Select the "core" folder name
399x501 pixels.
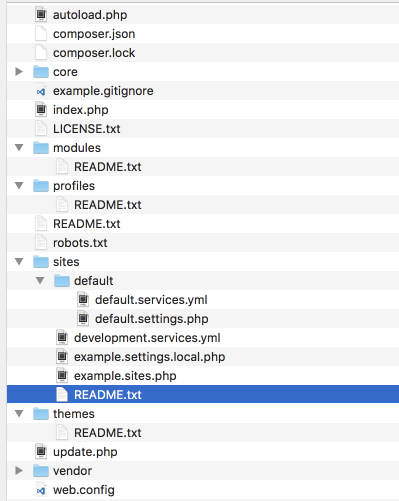(65, 72)
